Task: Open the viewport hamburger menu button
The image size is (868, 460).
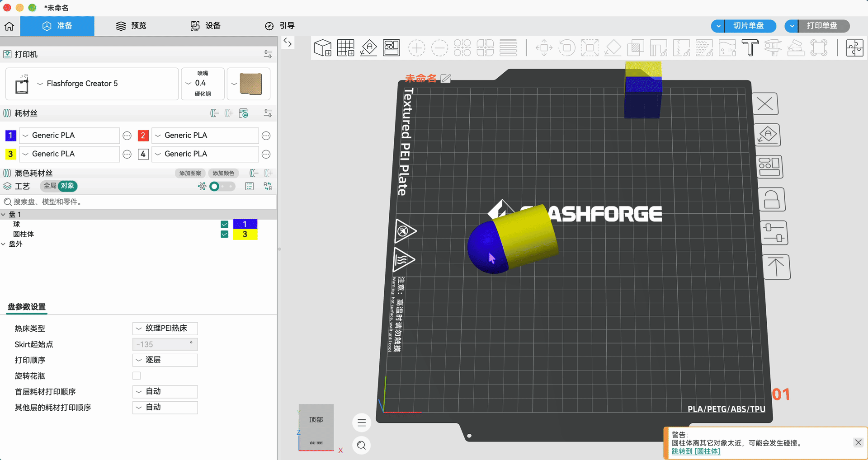Action: click(x=362, y=423)
